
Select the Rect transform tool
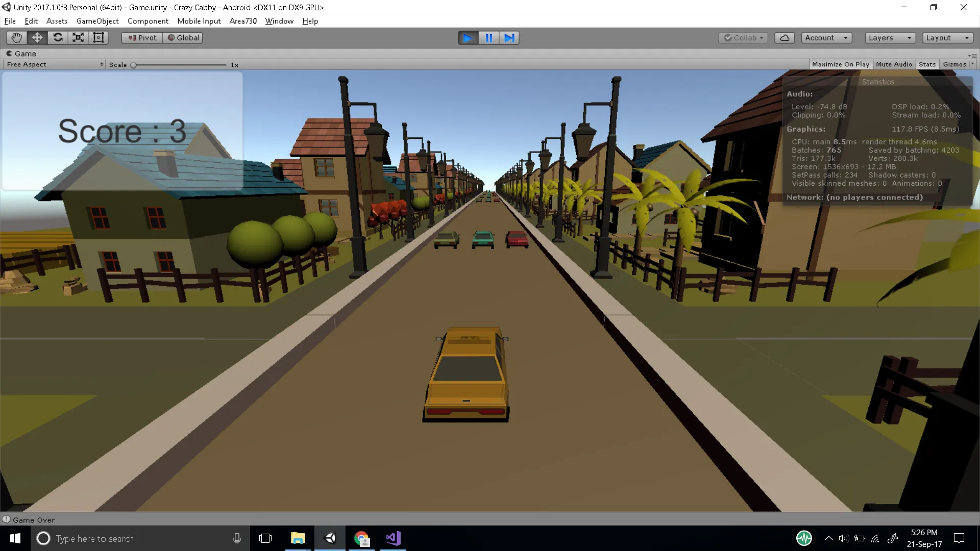tap(98, 38)
